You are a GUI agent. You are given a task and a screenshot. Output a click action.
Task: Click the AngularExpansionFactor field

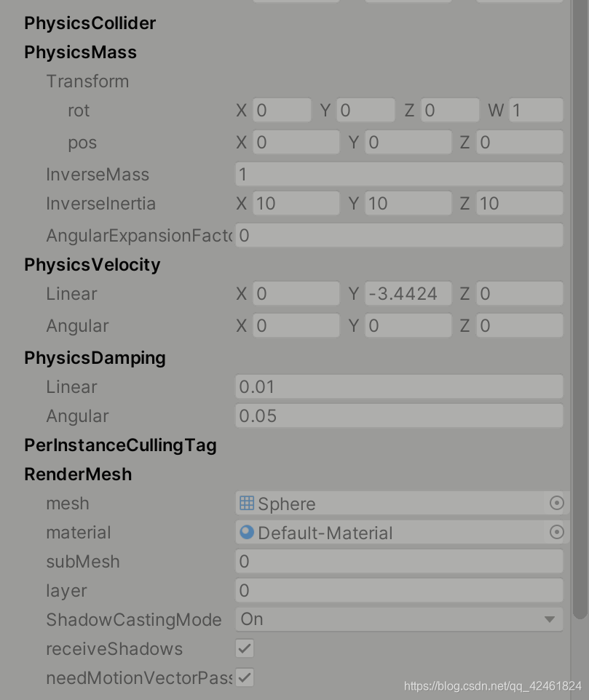399,235
